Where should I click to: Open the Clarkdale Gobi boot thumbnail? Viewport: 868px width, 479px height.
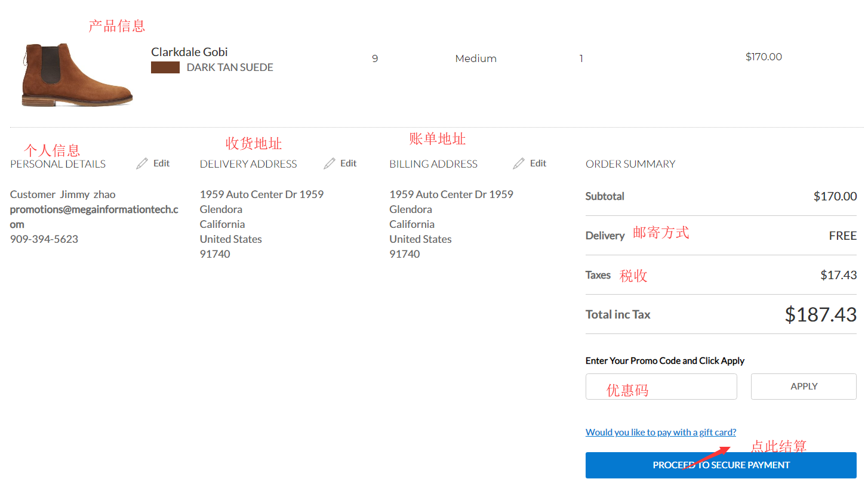tap(77, 75)
